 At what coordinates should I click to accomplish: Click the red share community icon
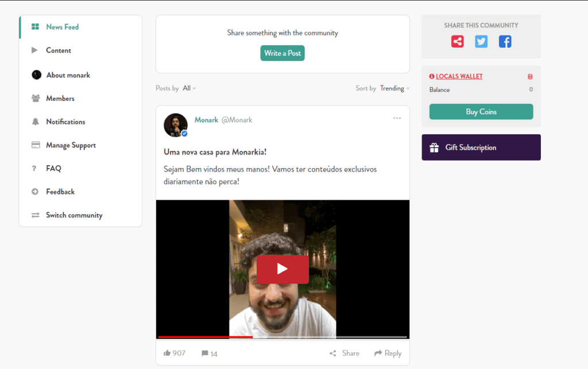(x=457, y=41)
